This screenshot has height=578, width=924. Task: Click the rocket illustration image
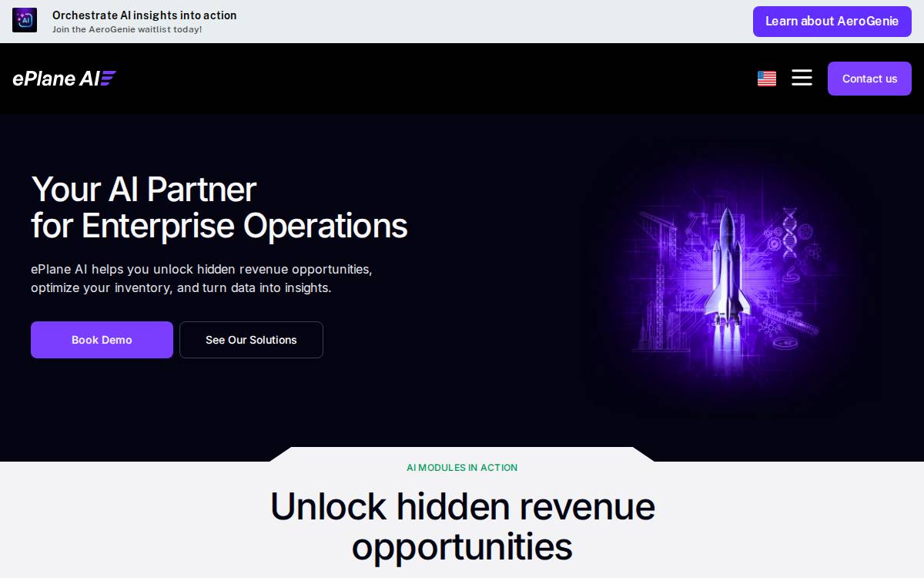[x=728, y=280]
